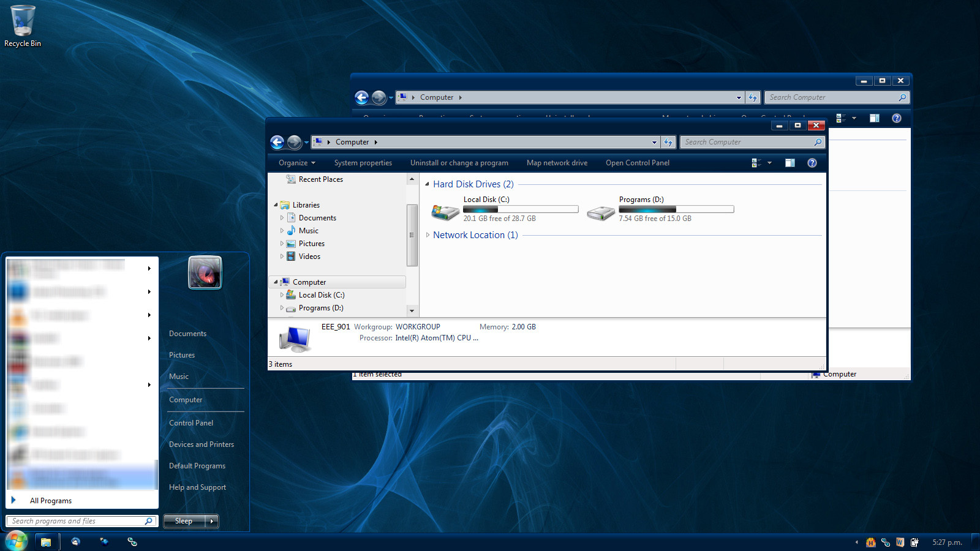Click the Back arrow in rear Computer window
Viewport: 980px width, 551px height.
point(362,97)
